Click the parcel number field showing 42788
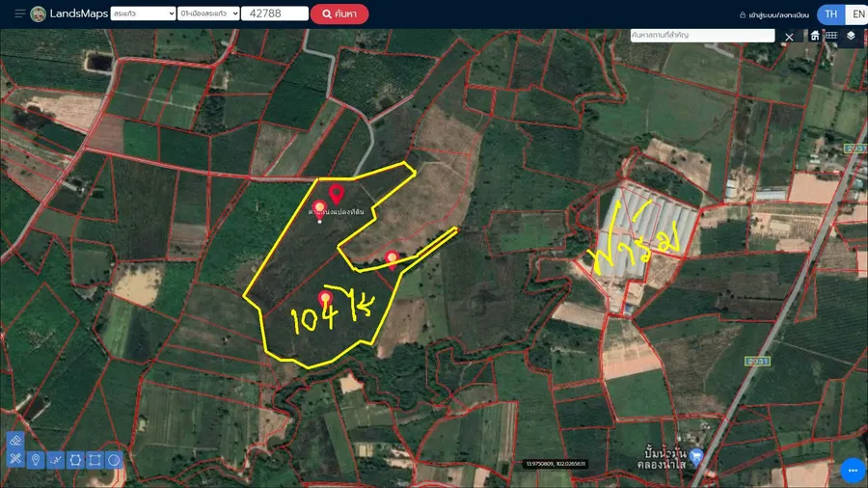The width and height of the screenshot is (868, 488). [274, 14]
